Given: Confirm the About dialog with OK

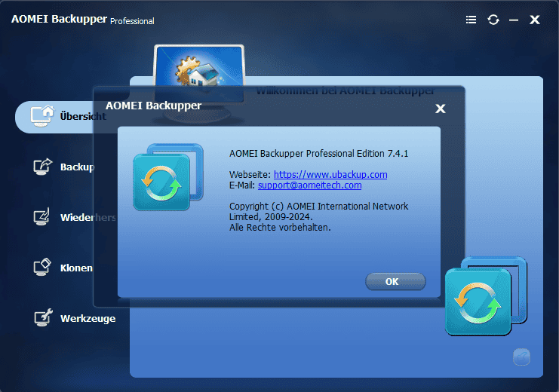Looking at the screenshot, I should click(395, 281).
